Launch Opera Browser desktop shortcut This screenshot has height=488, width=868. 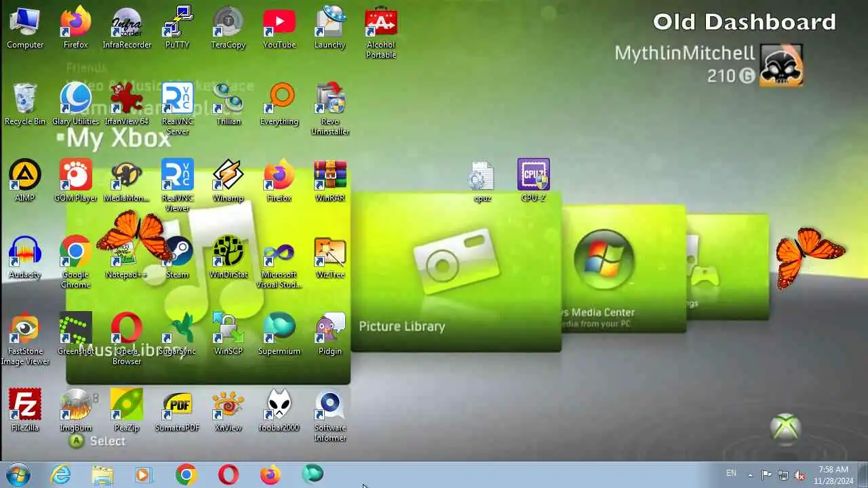point(127,339)
